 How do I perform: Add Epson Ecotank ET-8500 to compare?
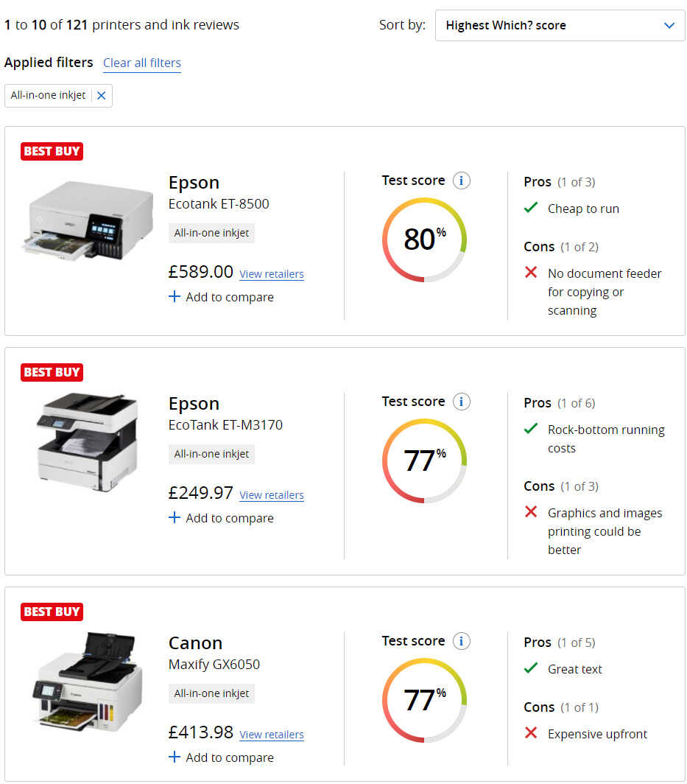tap(221, 297)
